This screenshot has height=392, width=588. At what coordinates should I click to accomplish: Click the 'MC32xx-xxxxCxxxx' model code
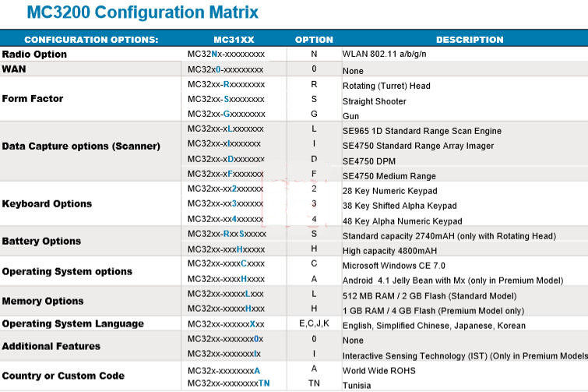[x=226, y=263]
